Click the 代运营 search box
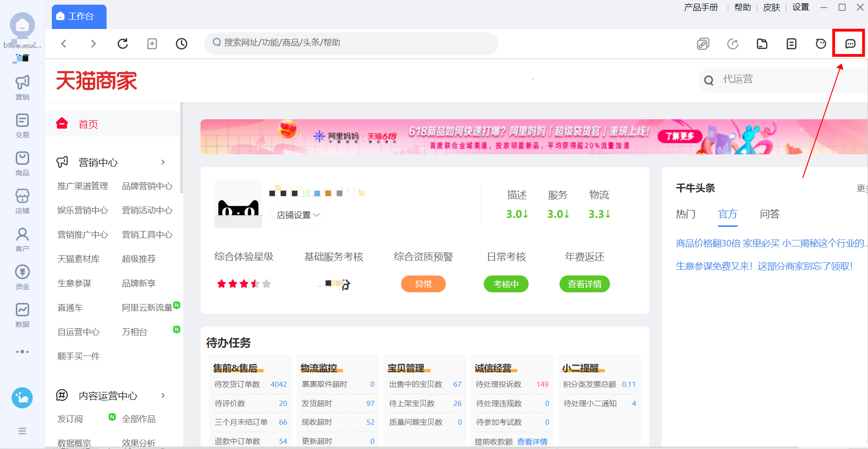Screen dimensions: 868x449 [783, 80]
